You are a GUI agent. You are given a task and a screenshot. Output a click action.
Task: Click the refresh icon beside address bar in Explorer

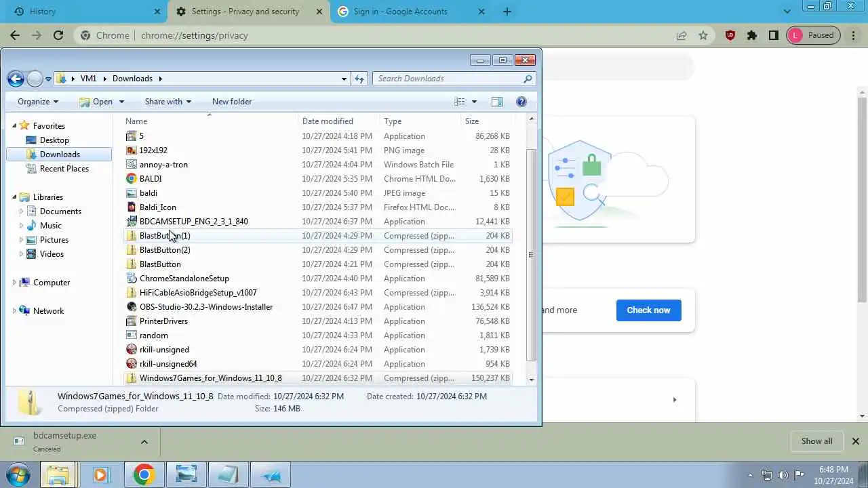pos(359,79)
